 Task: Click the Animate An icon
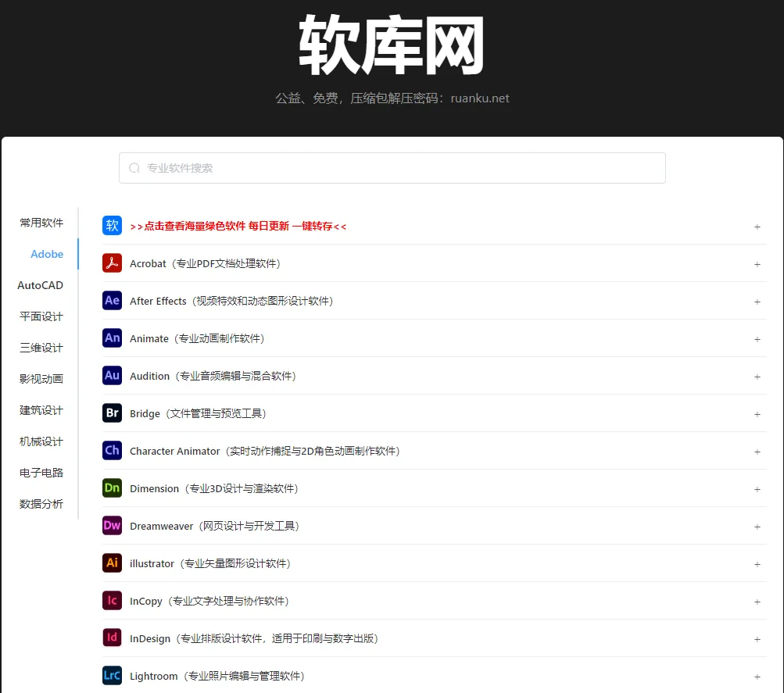(x=112, y=338)
